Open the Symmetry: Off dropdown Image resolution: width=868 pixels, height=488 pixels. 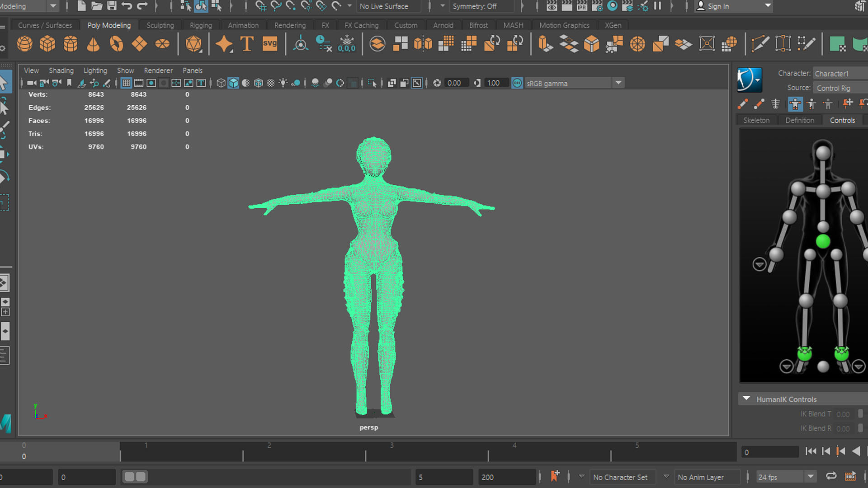(483, 6)
